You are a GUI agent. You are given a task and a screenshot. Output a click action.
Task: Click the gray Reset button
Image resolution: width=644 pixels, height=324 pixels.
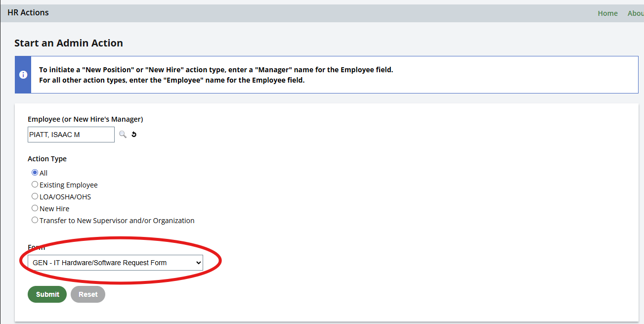coord(88,294)
